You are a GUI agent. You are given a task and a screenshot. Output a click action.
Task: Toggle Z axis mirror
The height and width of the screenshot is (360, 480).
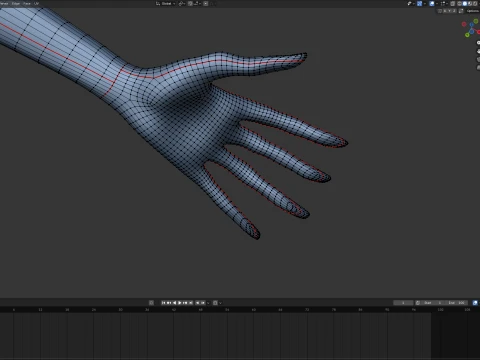pos(454,11)
